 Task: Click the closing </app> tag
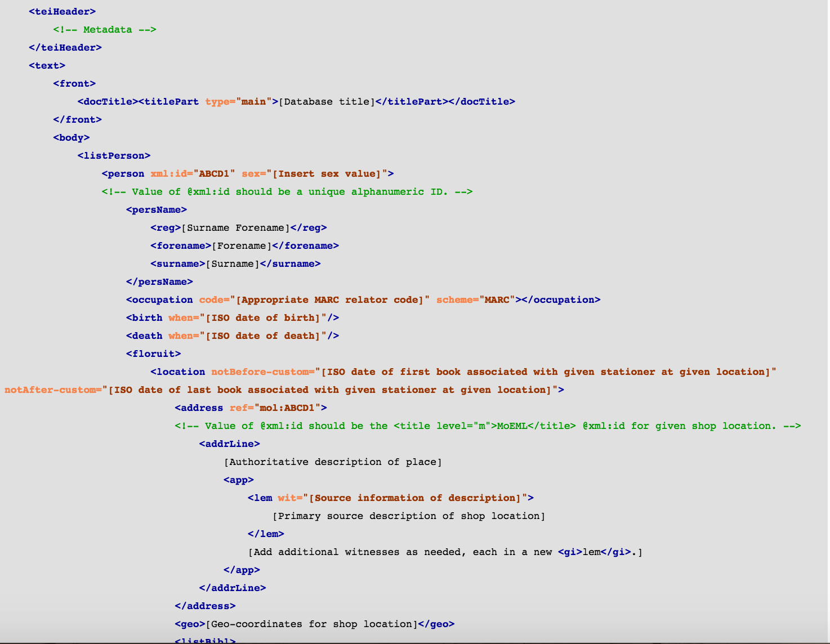pyautogui.click(x=242, y=570)
